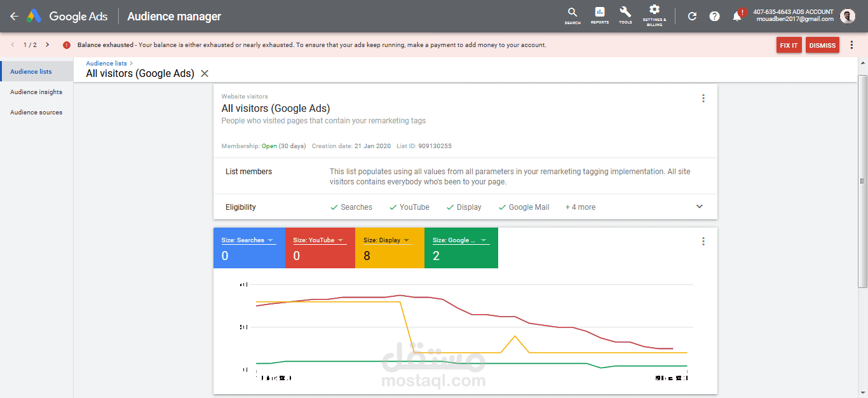Select Audience insights in sidebar
The width and height of the screenshot is (868, 398).
pyautogui.click(x=37, y=92)
